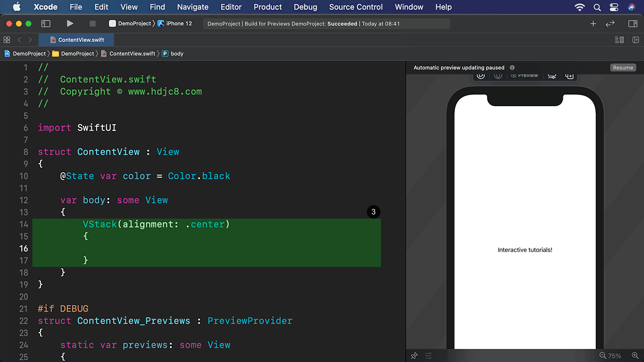The height and width of the screenshot is (362, 644).
Task: Open Control Center in menu bar
Action: pos(614,7)
